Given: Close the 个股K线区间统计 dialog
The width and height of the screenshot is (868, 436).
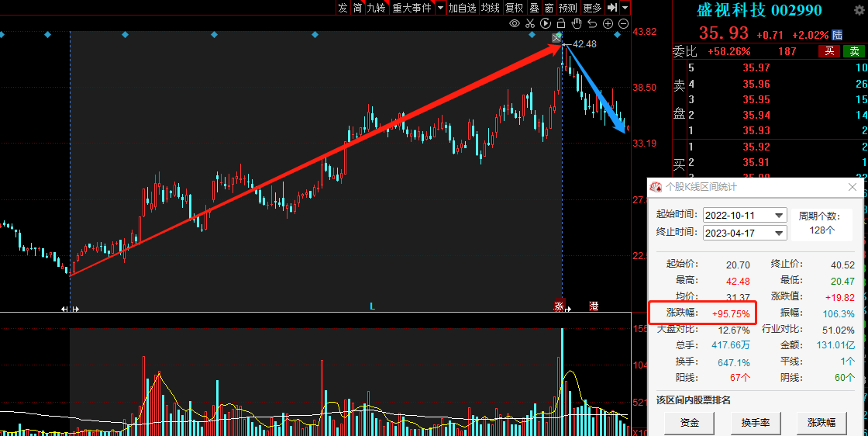Looking at the screenshot, I should [852, 187].
